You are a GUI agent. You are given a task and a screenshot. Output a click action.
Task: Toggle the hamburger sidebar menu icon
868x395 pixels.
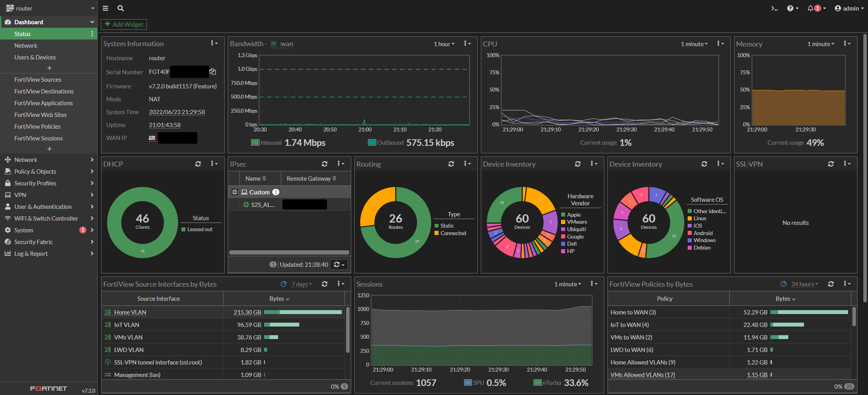coord(105,8)
